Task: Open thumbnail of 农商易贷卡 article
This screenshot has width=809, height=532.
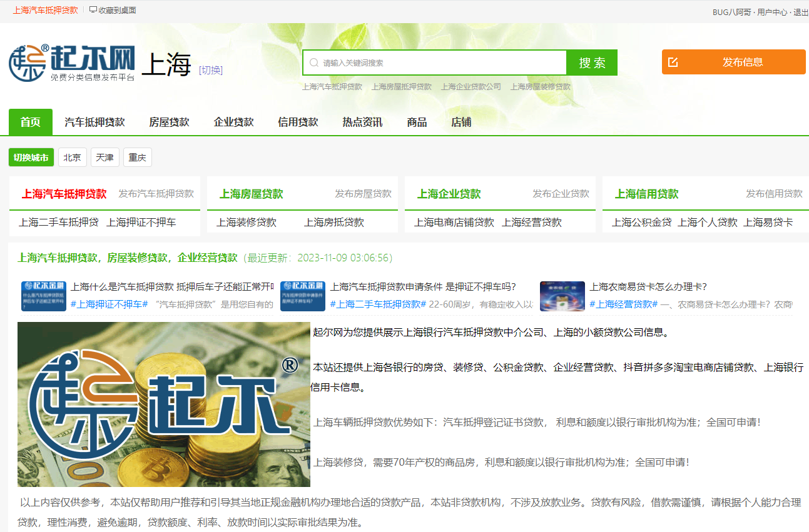Action: pyautogui.click(x=562, y=296)
